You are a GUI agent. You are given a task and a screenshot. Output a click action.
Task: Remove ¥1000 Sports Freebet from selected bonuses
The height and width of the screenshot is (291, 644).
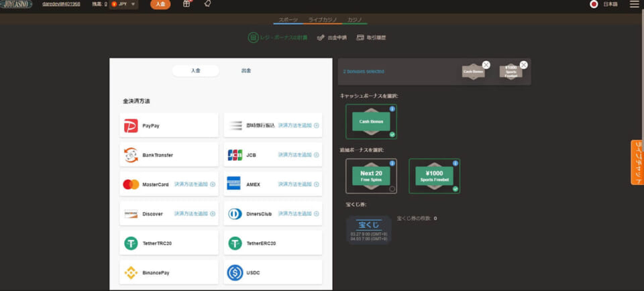pos(524,65)
